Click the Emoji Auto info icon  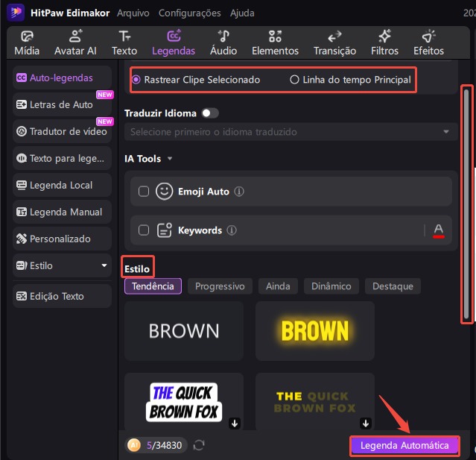[239, 192]
